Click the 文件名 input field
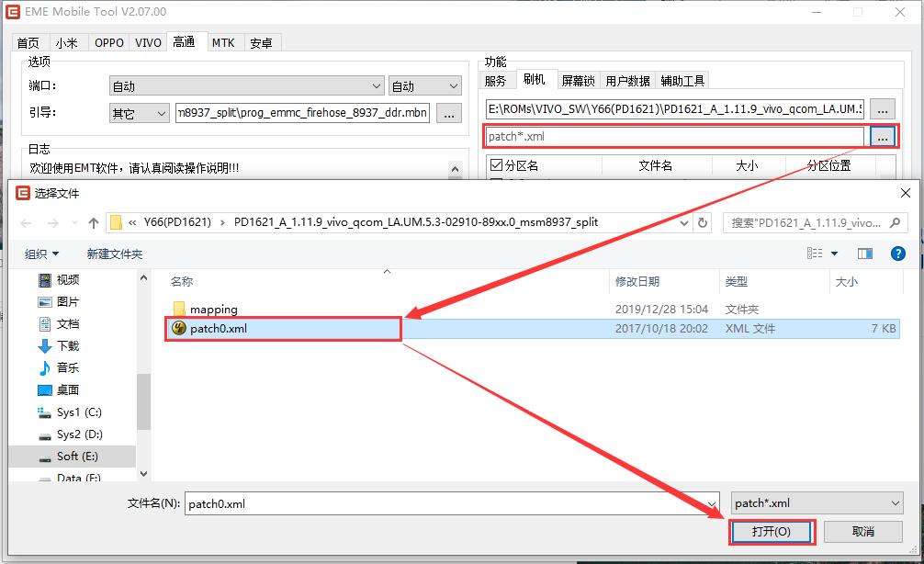This screenshot has height=564, width=924. [x=450, y=503]
